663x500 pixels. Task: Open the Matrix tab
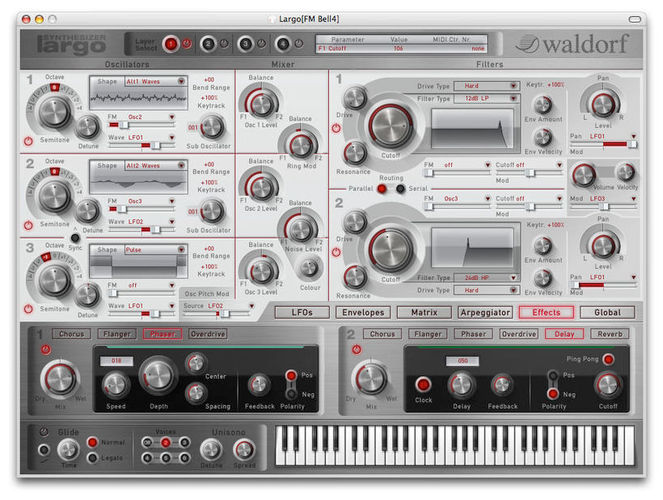click(x=424, y=312)
